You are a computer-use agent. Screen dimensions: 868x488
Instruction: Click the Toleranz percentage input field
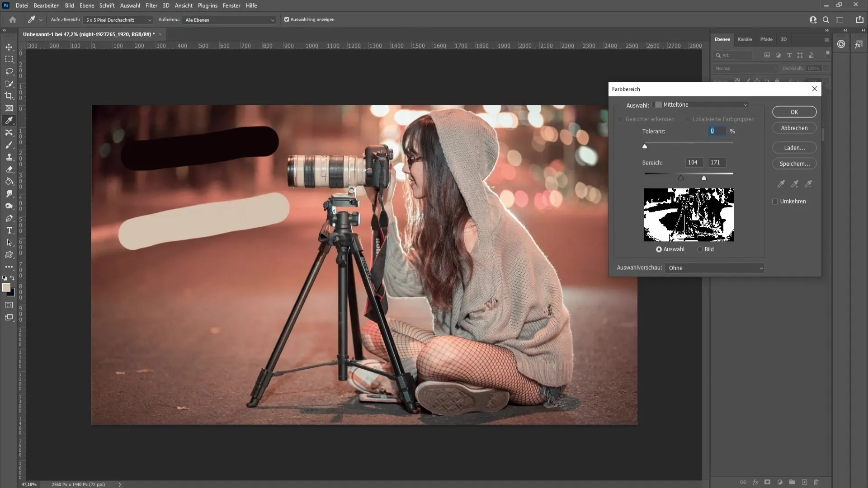[x=717, y=131]
